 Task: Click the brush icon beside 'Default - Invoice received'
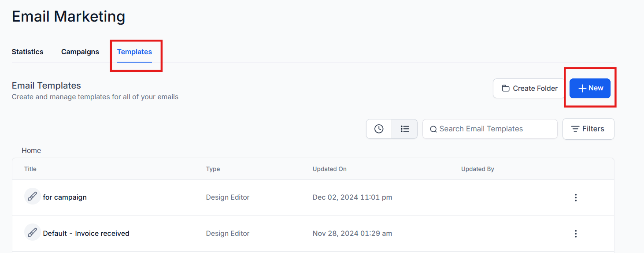pos(32,233)
